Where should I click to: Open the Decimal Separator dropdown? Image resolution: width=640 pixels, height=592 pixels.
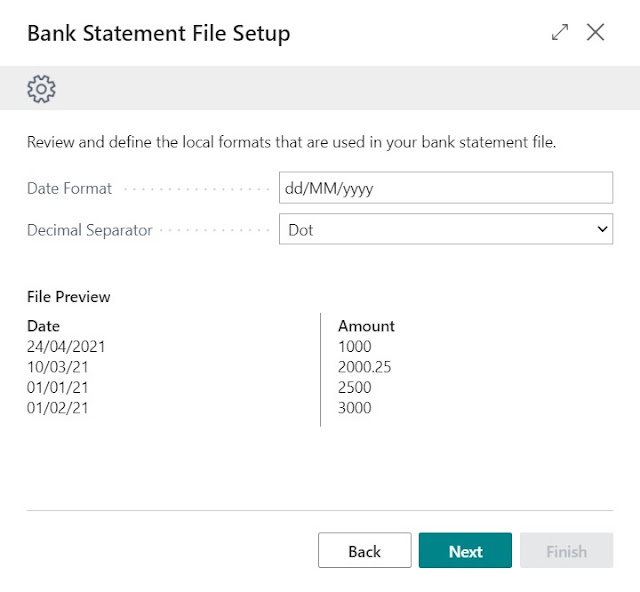coord(445,229)
